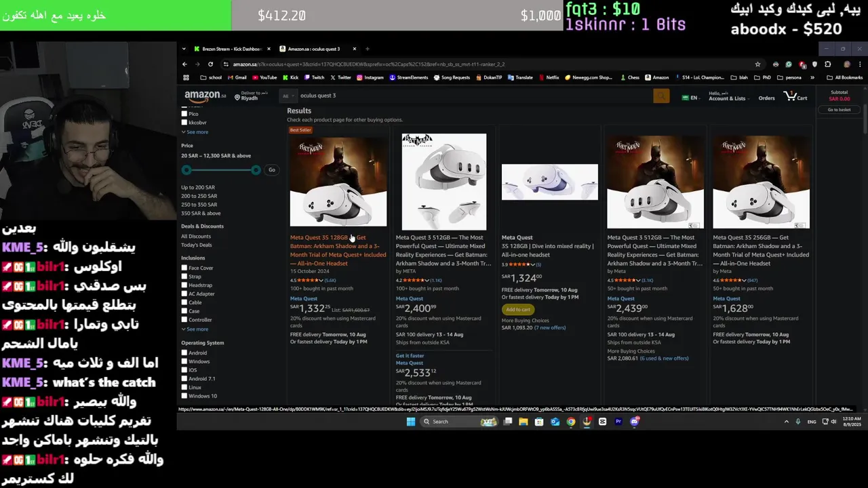Click Add to cart for Meta Quest 3S

(518, 309)
